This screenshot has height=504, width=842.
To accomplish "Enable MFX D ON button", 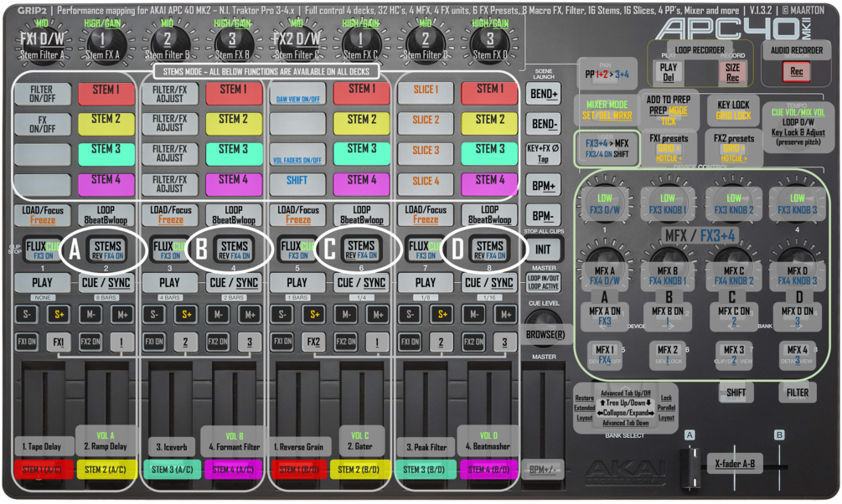I will click(x=797, y=316).
